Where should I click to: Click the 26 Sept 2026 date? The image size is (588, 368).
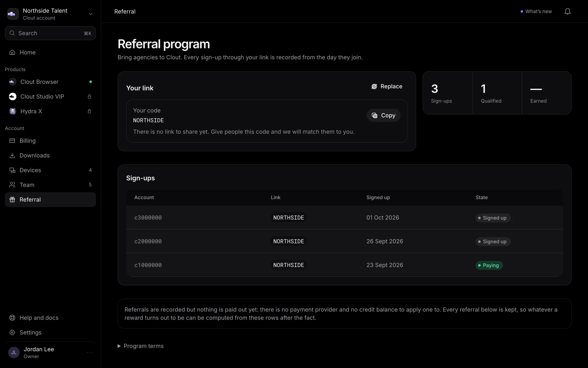(x=385, y=241)
